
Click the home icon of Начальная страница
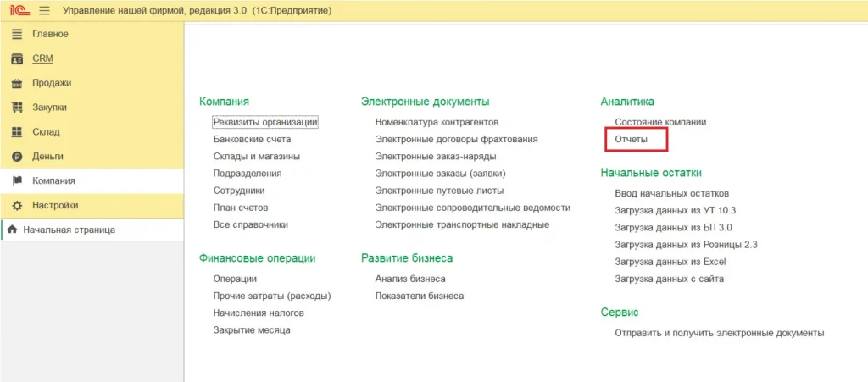coord(12,230)
